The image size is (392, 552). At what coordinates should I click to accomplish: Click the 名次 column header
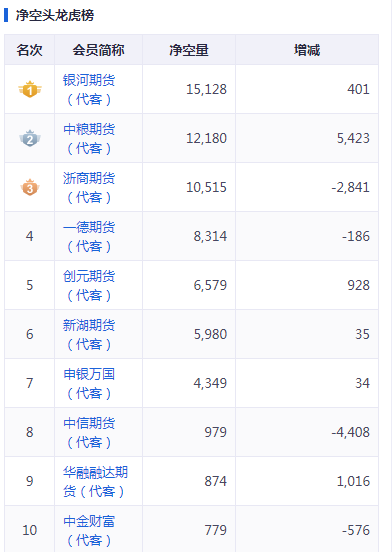tap(30, 50)
